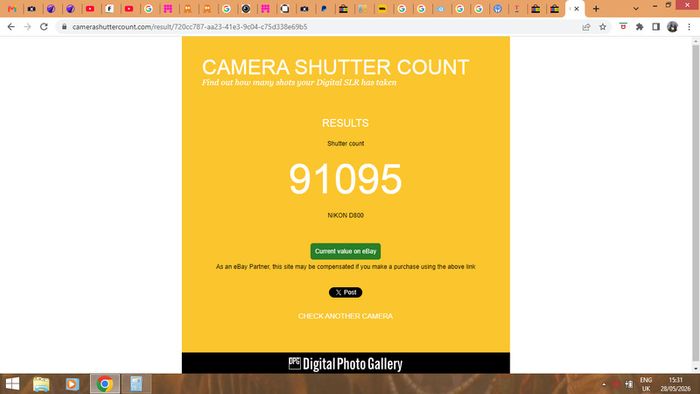The height and width of the screenshot is (394, 700).
Task: Open the notepad app on the taskbar
Action: 136,384
